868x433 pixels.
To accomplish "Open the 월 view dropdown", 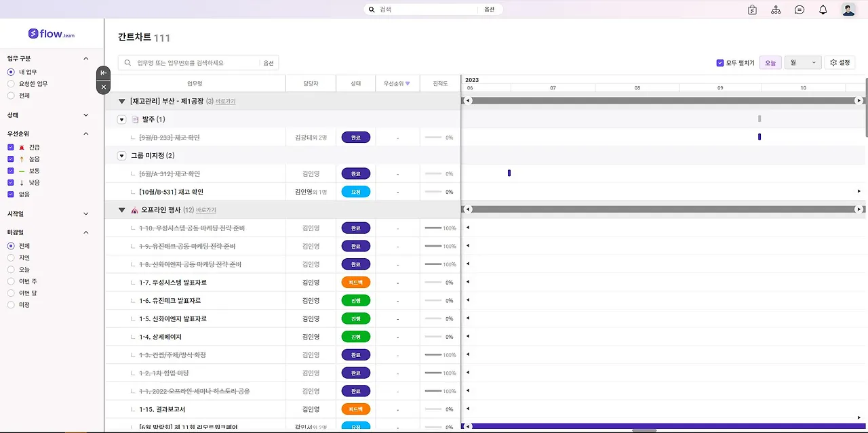I will point(802,62).
